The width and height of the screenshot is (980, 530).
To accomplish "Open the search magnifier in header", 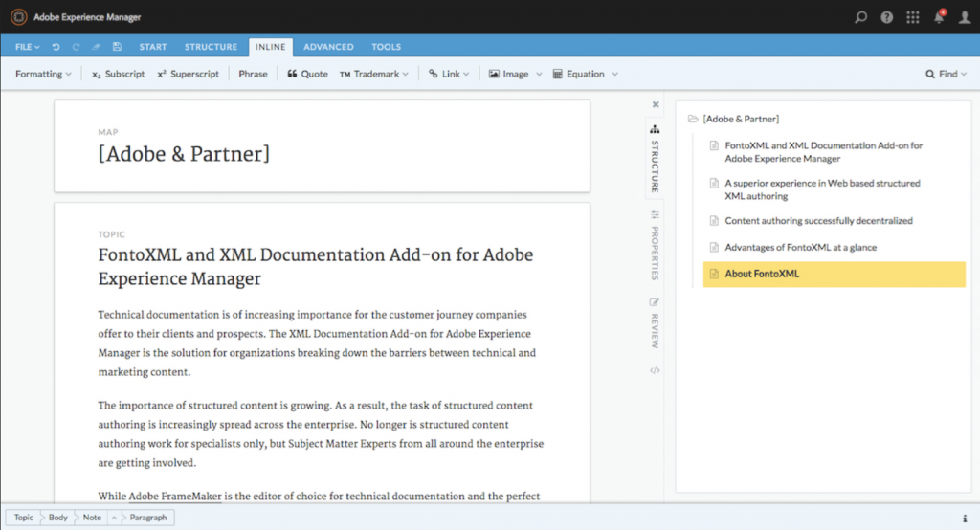I will pyautogui.click(x=861, y=17).
